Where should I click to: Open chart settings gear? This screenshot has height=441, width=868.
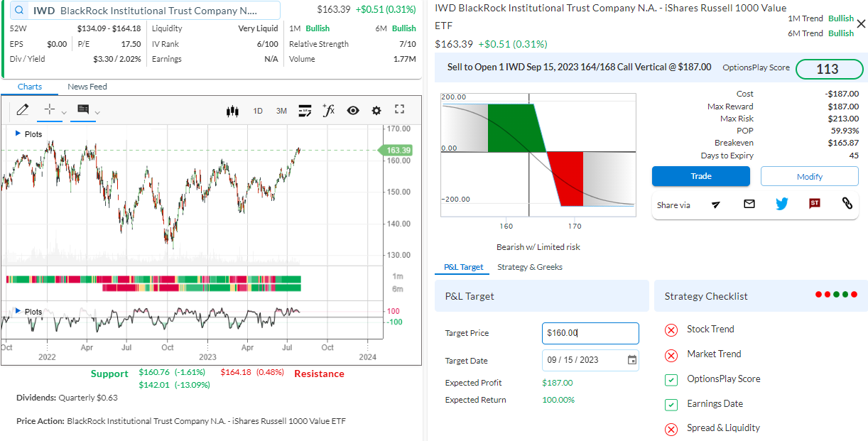[x=376, y=110]
